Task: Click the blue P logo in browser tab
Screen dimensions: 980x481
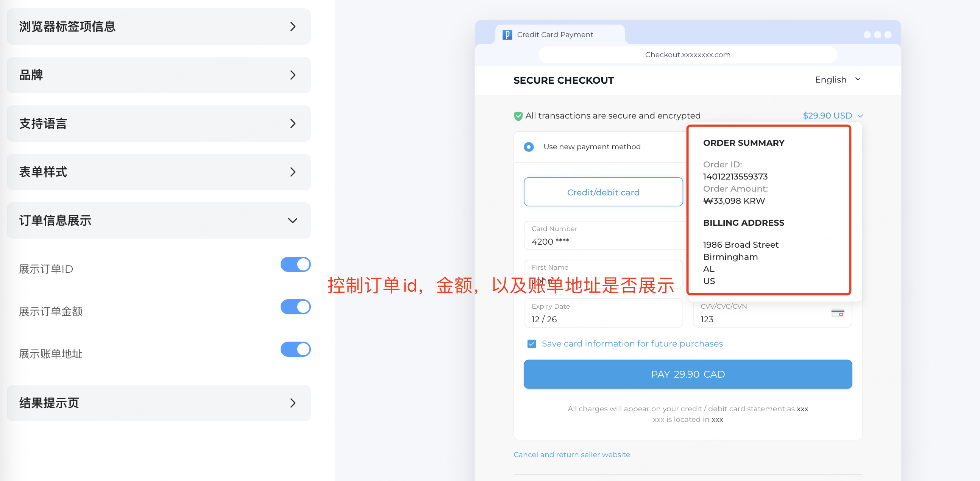Action: click(x=507, y=34)
